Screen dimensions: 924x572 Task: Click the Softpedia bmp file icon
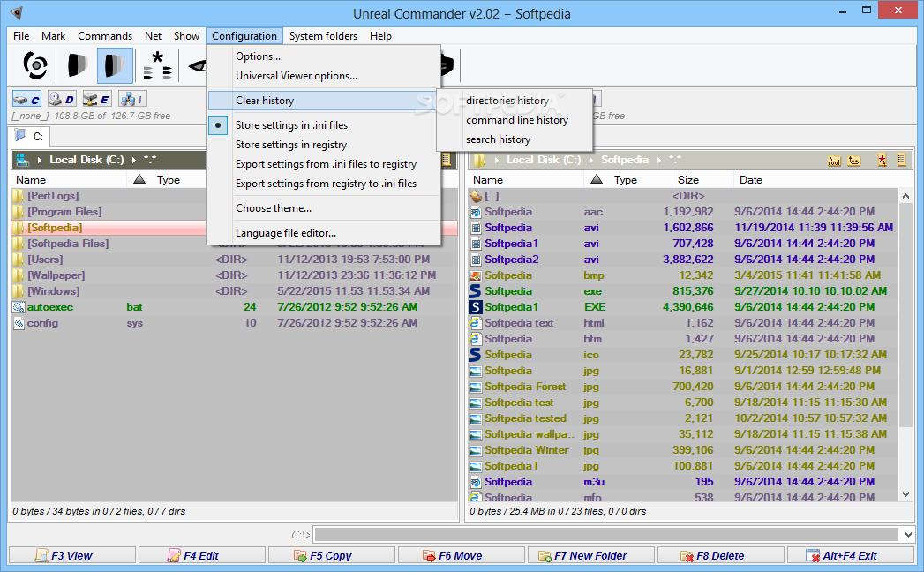(475, 275)
